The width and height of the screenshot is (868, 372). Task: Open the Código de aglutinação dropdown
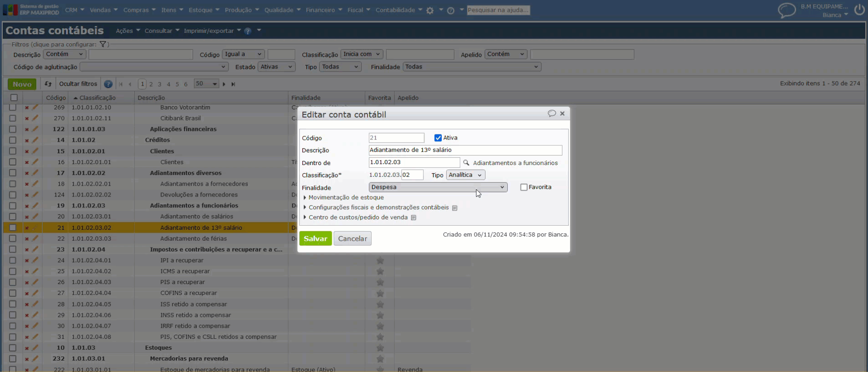154,67
